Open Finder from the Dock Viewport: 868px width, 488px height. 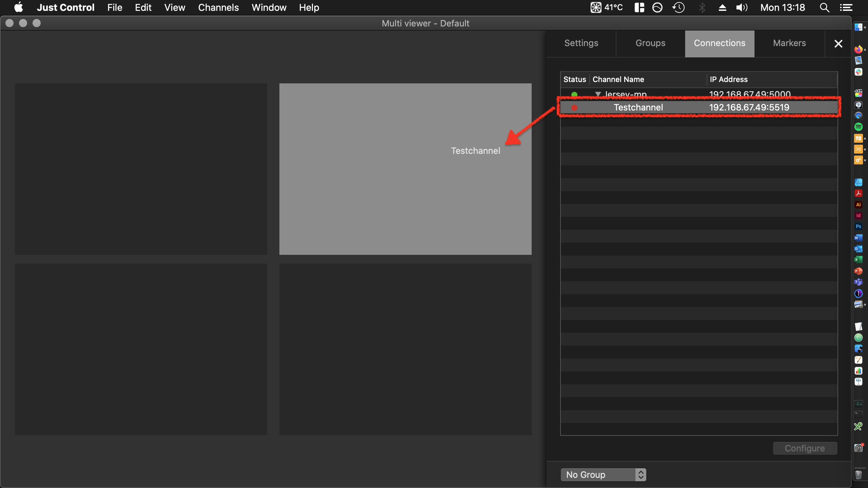pos(858,27)
